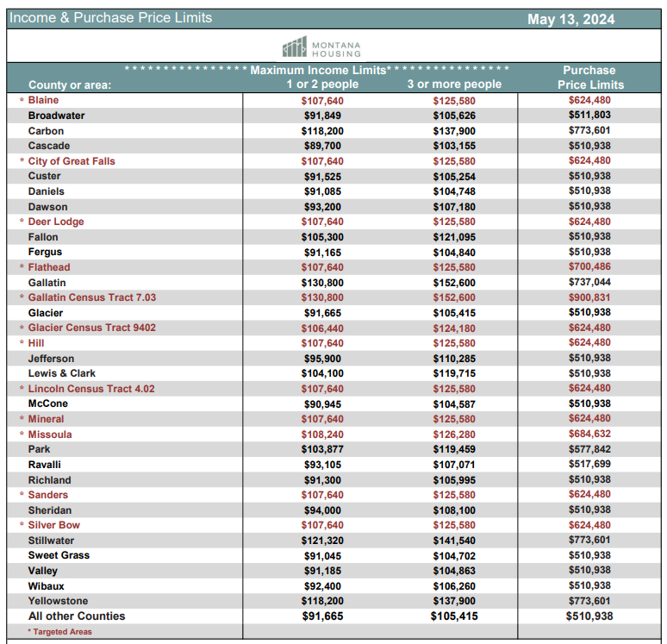
Task: Click the "1 or 2 people" column header
Action: [x=322, y=84]
